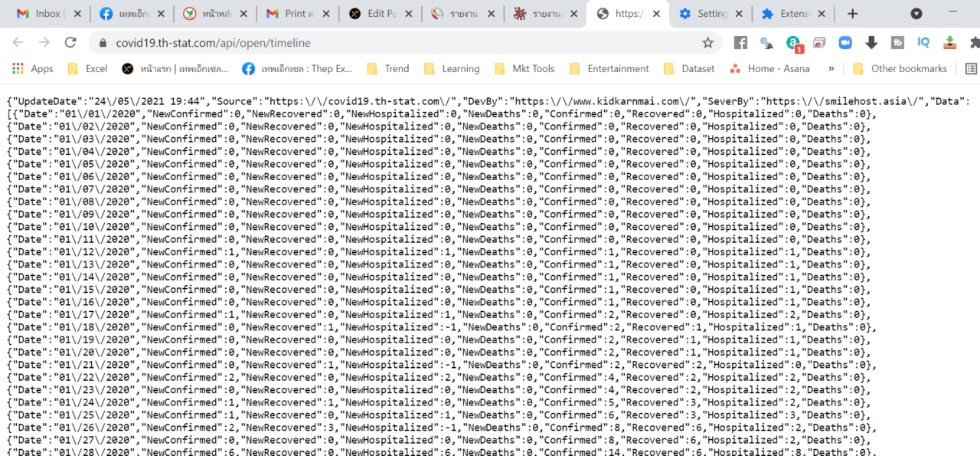Image resolution: width=980 pixels, height=456 pixels.
Task: Open the IQ extension
Action: pos(923,42)
